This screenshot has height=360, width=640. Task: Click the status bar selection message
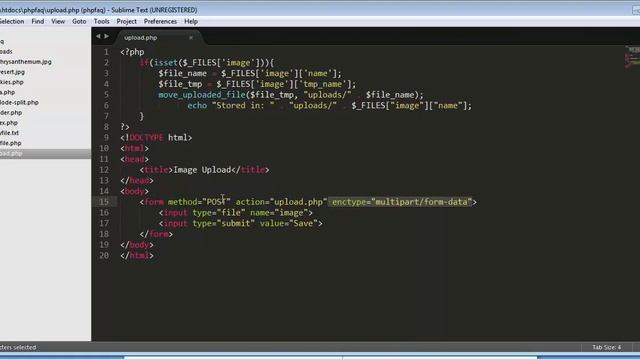(18, 347)
